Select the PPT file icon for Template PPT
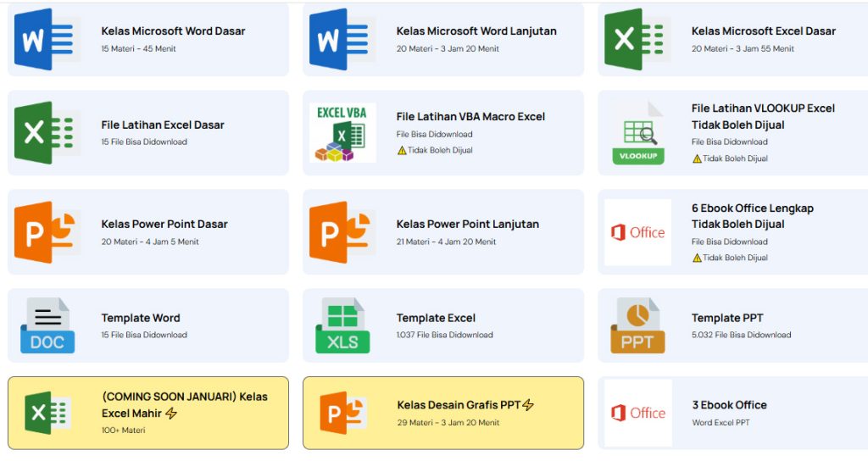 coord(637,325)
